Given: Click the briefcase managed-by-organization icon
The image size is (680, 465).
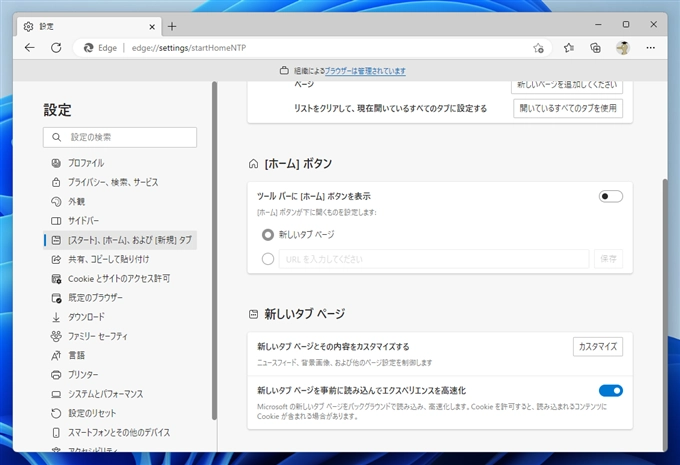Looking at the screenshot, I should (x=284, y=70).
